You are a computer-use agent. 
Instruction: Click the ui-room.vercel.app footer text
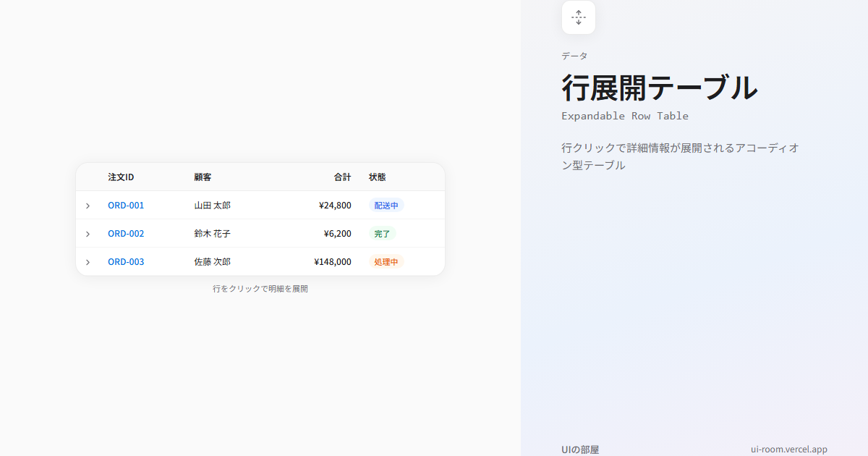click(x=789, y=449)
